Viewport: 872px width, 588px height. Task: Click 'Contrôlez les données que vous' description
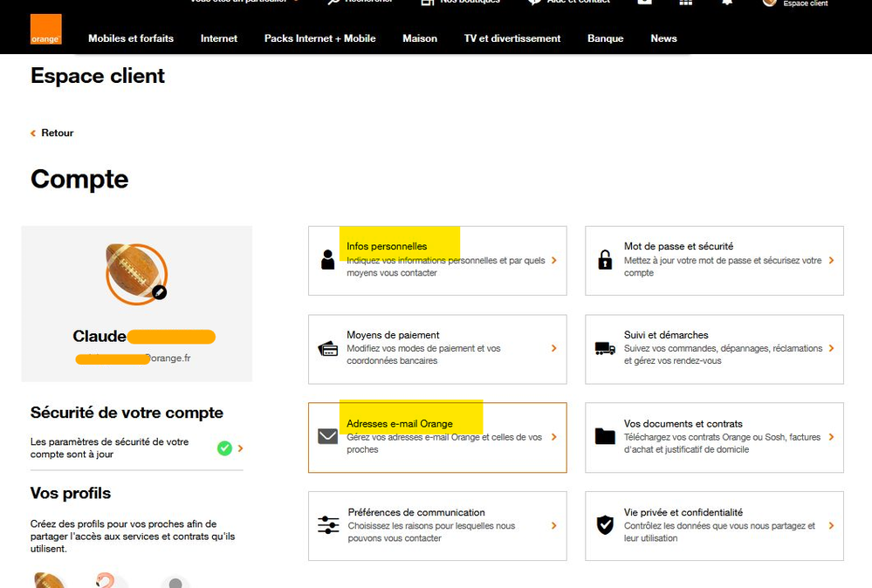pyautogui.click(x=719, y=532)
